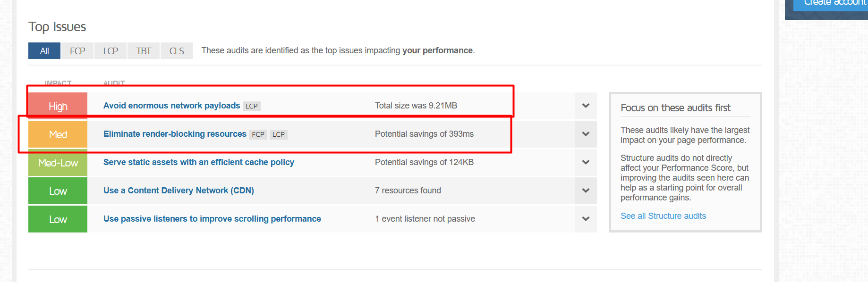
Task: Open Eliminate render-blocking resources audit link
Action: tap(175, 134)
